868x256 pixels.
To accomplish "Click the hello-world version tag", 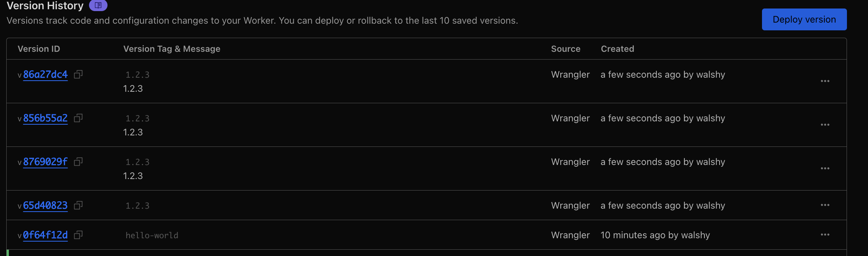I will coord(152,236).
